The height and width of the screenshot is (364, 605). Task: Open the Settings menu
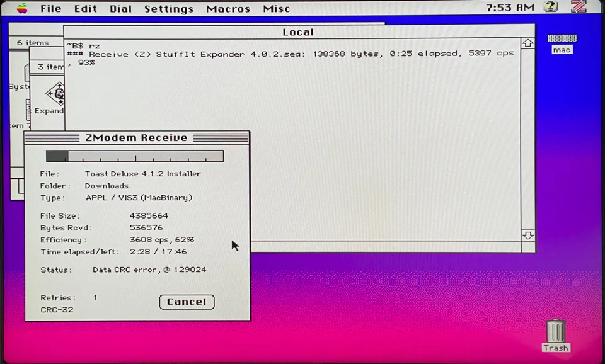tap(168, 8)
